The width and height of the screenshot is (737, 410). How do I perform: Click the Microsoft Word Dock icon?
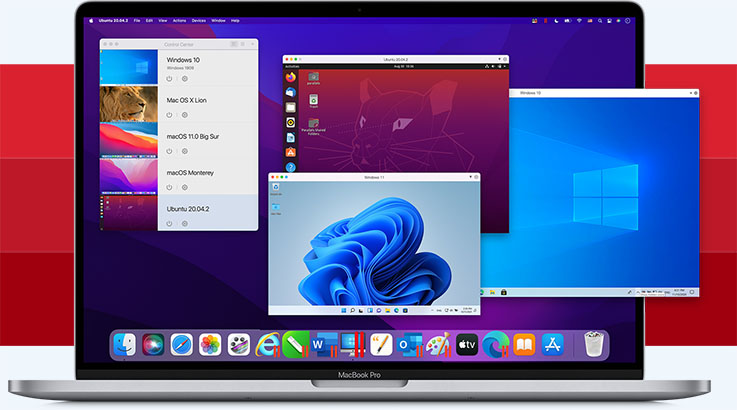[323, 345]
